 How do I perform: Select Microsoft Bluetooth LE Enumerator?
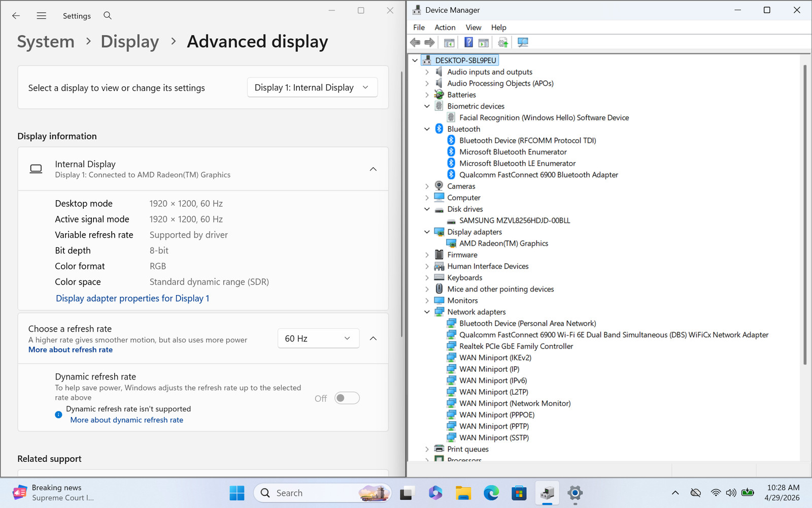click(x=517, y=164)
